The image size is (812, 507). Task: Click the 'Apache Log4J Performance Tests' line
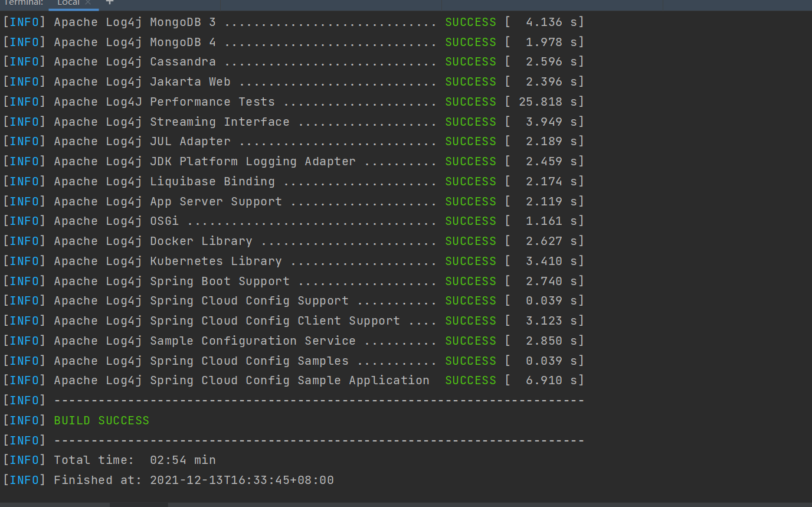click(x=293, y=102)
